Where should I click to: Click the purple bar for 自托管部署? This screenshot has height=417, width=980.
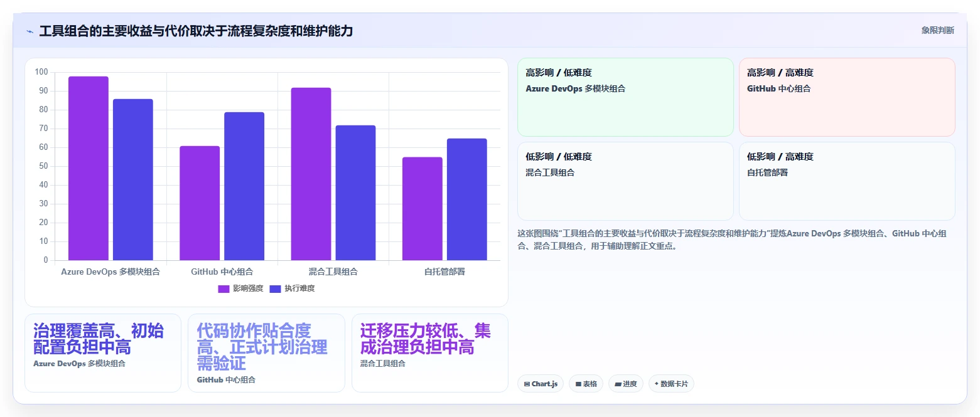pyautogui.click(x=422, y=209)
